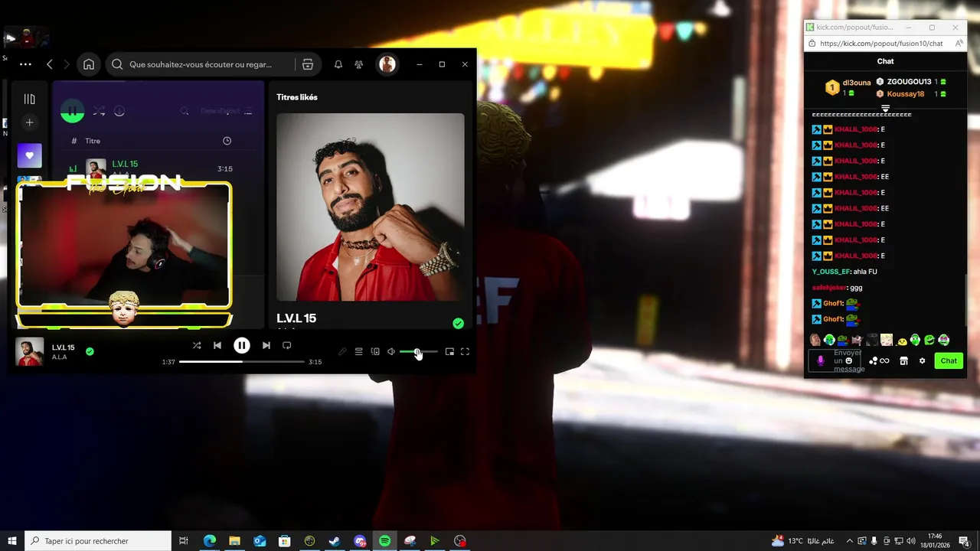Seek in the song progress bar
Image resolution: width=980 pixels, height=551 pixels.
(x=242, y=361)
